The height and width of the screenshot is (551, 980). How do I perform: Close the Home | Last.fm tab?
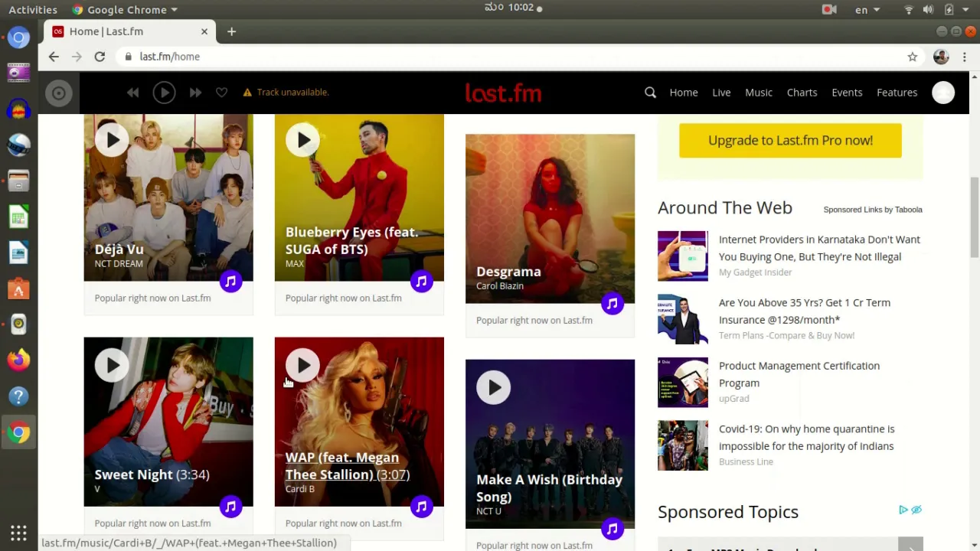coord(204,31)
